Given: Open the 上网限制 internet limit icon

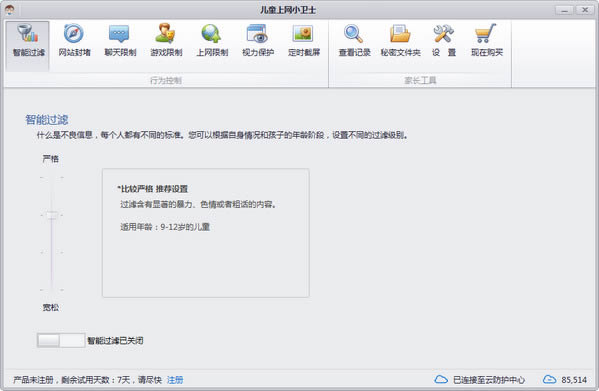Looking at the screenshot, I should pos(212,40).
